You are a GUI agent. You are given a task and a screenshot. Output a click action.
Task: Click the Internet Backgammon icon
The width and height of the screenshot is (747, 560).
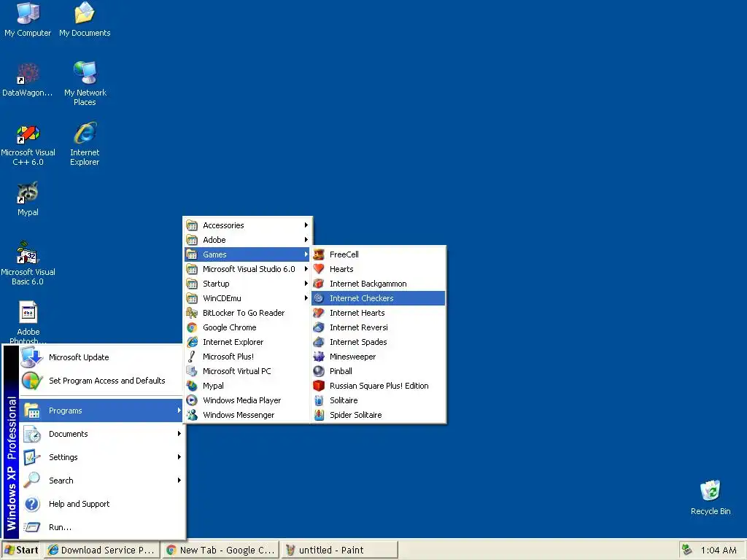[x=319, y=284]
